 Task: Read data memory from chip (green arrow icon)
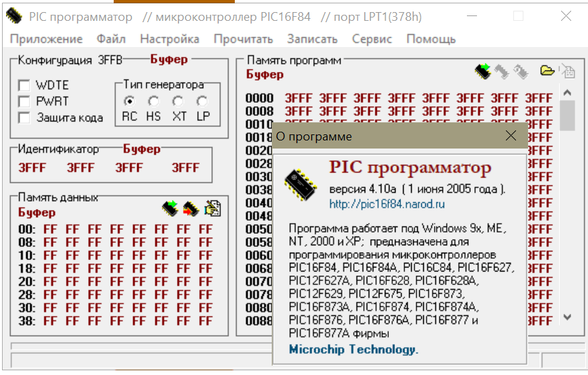(x=170, y=208)
